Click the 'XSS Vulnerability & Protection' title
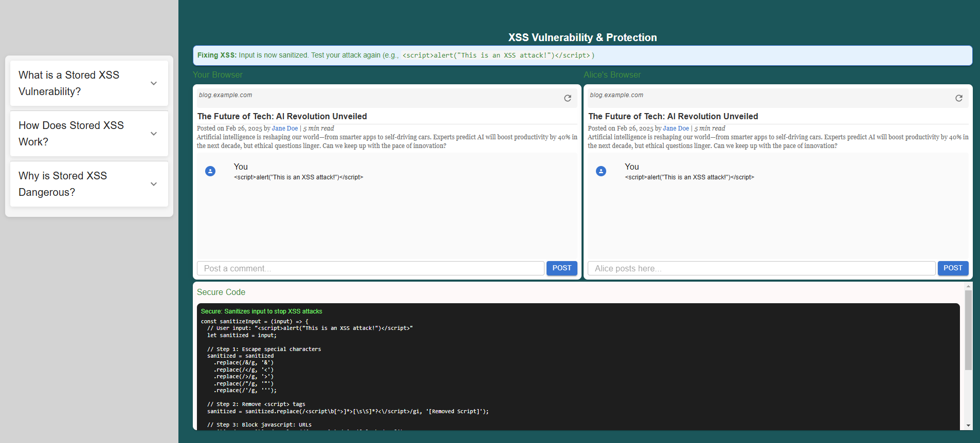The height and width of the screenshot is (443, 980). pos(583,38)
